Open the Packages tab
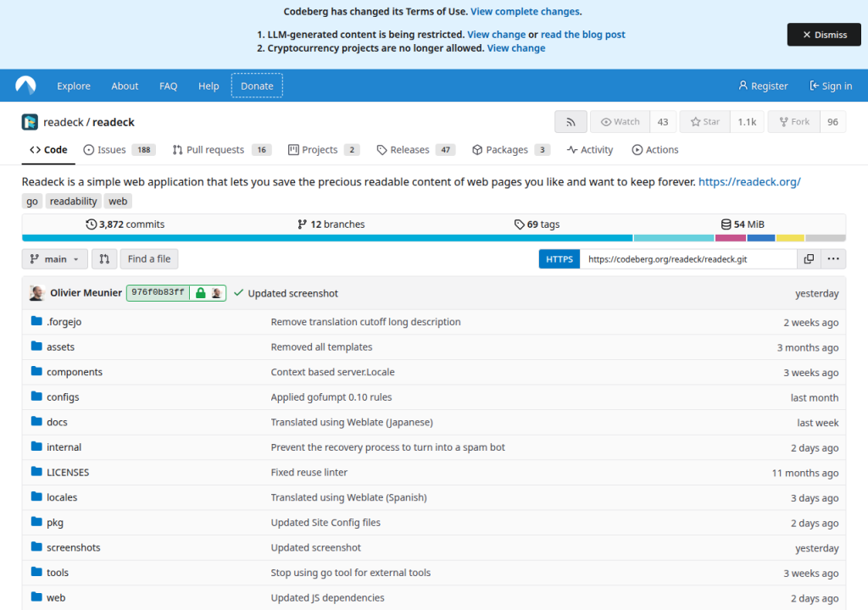The height and width of the screenshot is (610, 868). [x=511, y=149]
